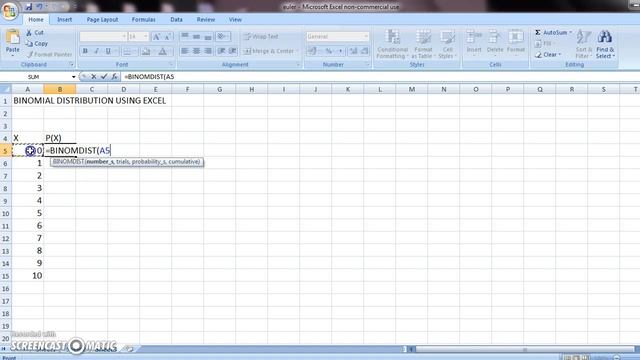This screenshot has width=640, height=360.
Task: Click BINOMDIST function name in the tooltip
Action: (x=68, y=162)
